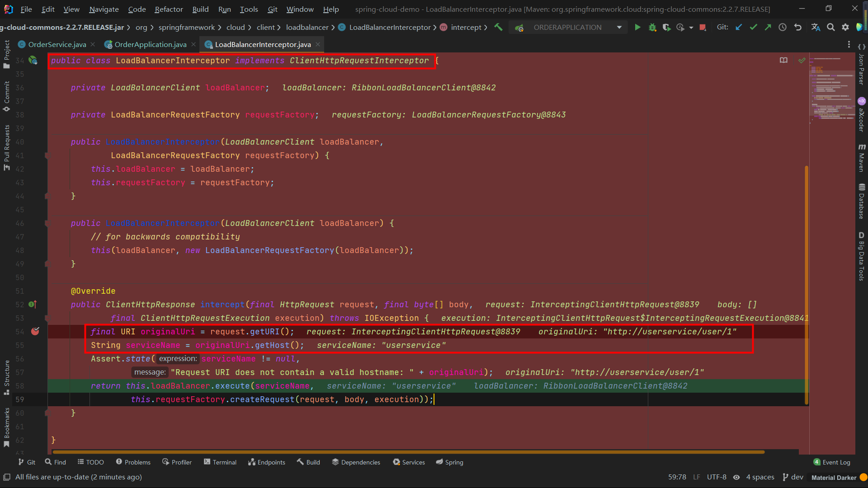Viewport: 868px width, 488px height.
Task: Open IDE settings gear icon
Action: click(x=845, y=27)
